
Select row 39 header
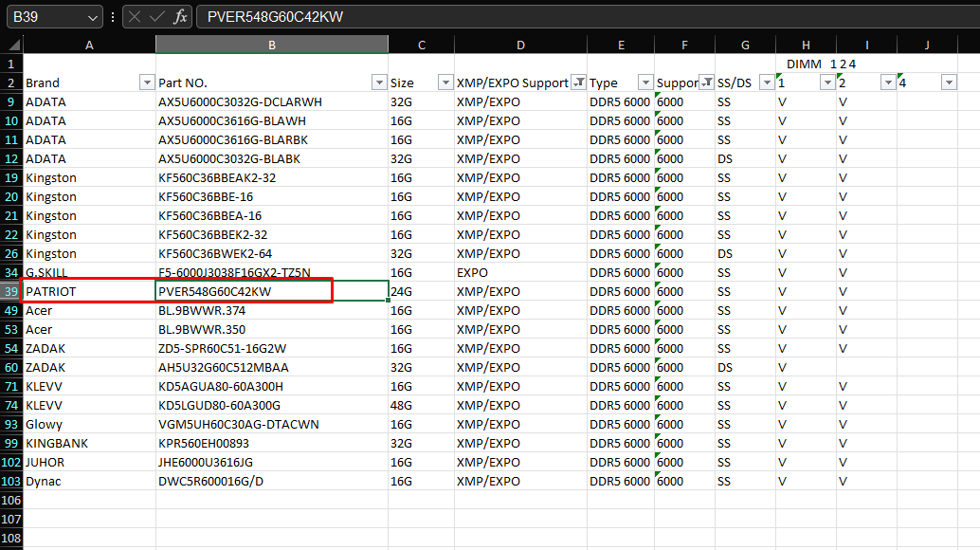point(11,291)
